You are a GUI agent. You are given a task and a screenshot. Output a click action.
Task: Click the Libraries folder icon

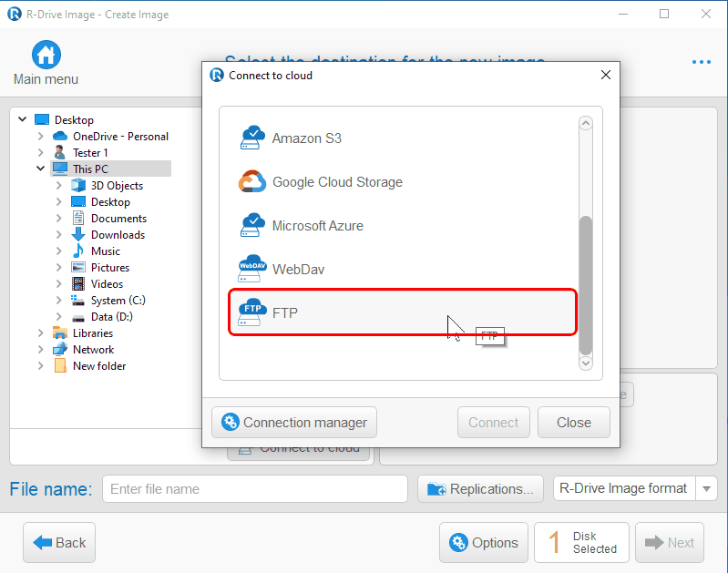pos(60,333)
